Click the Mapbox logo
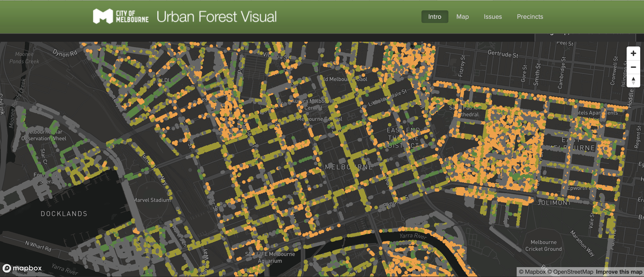Screen dimensions: 644x277 (22, 268)
